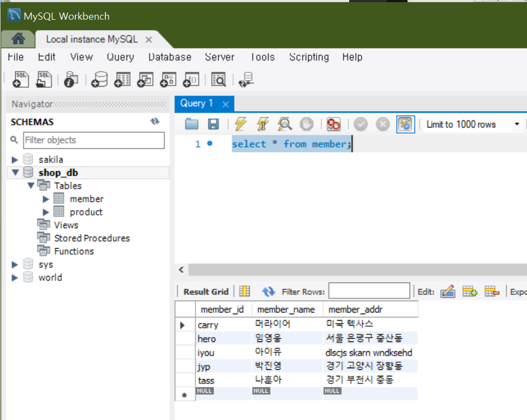This screenshot has height=420, width=527.
Task: Toggle result wrap cell content icon
Action: tap(244, 291)
